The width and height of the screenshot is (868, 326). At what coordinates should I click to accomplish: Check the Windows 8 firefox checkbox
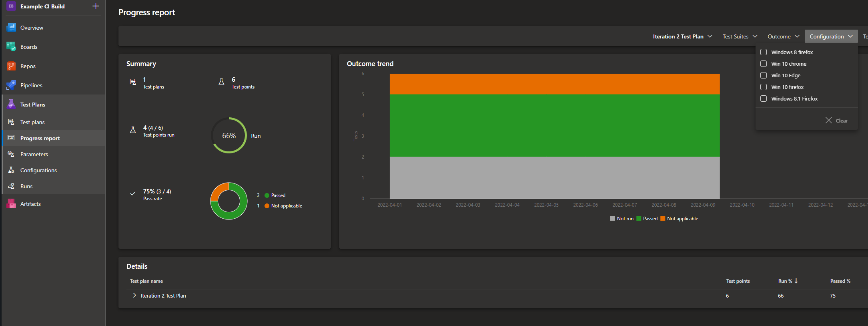tap(764, 52)
